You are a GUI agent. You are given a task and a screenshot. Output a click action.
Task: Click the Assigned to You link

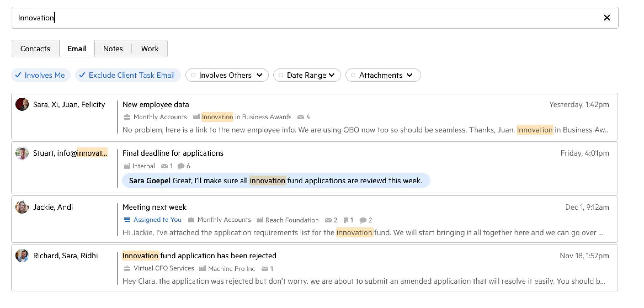(157, 220)
